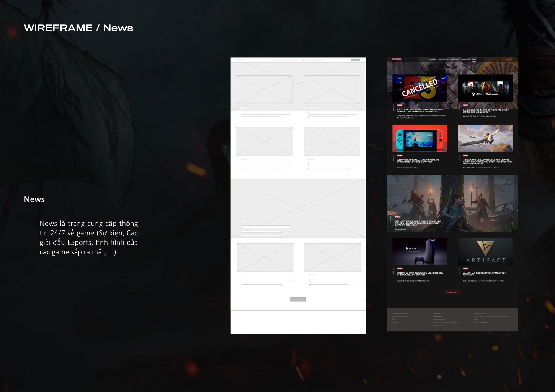Click the "WIREFRAME / News" page title
Image resolution: width=555 pixels, height=392 pixels.
(x=78, y=28)
